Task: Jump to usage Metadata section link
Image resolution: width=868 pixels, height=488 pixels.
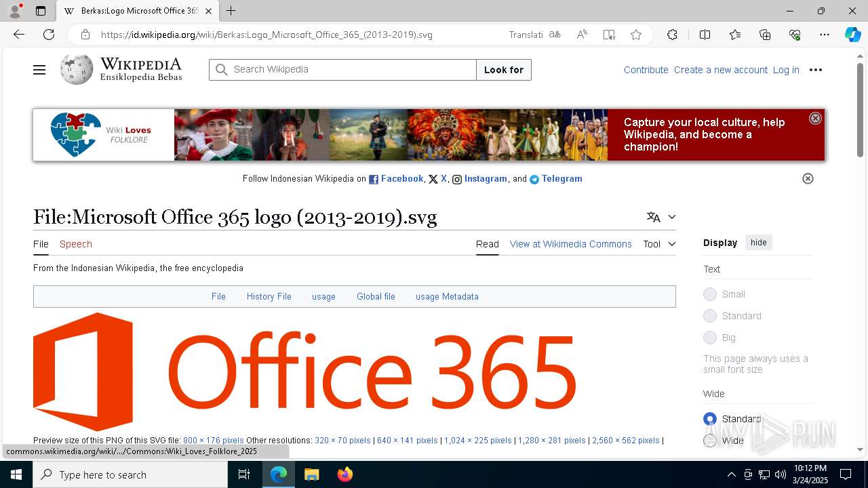Action: 447,296
